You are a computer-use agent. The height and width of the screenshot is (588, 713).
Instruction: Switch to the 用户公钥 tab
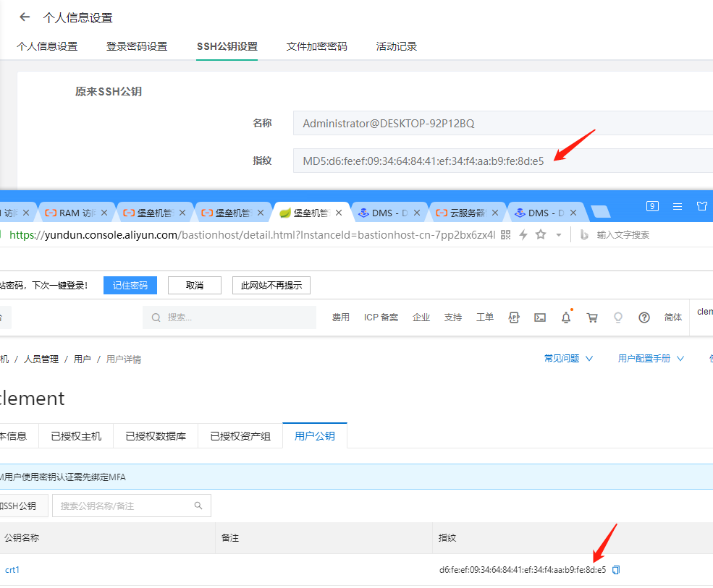click(314, 435)
